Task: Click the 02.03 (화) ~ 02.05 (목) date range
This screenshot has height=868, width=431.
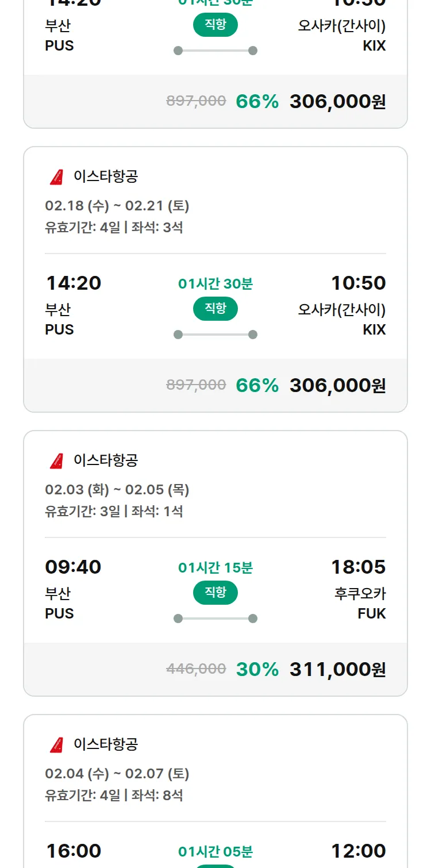Action: (x=117, y=490)
